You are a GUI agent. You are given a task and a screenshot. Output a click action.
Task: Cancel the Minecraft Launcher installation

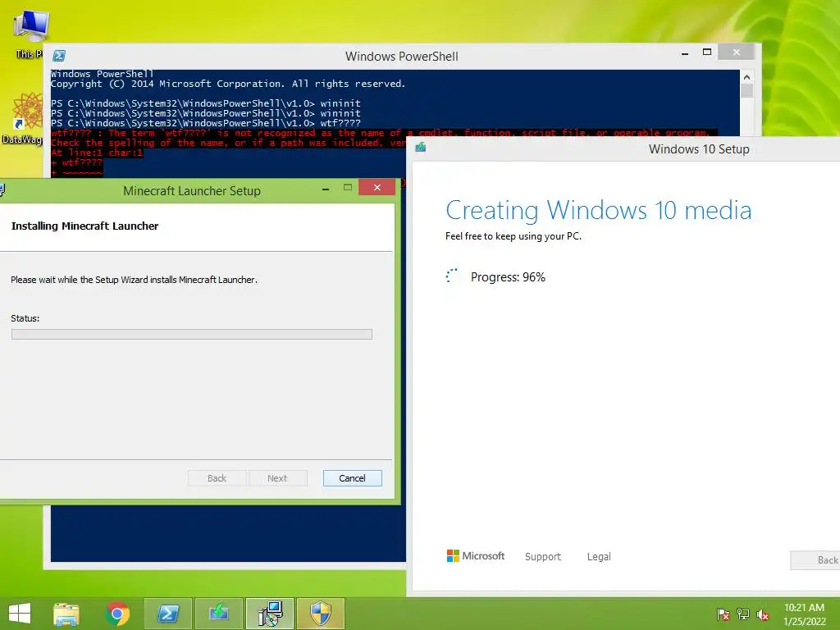[353, 478]
